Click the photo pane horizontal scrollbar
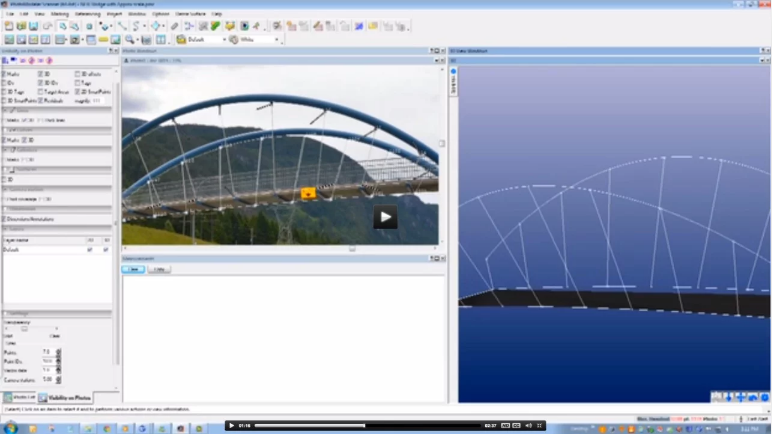The width and height of the screenshot is (772, 434). [280, 249]
